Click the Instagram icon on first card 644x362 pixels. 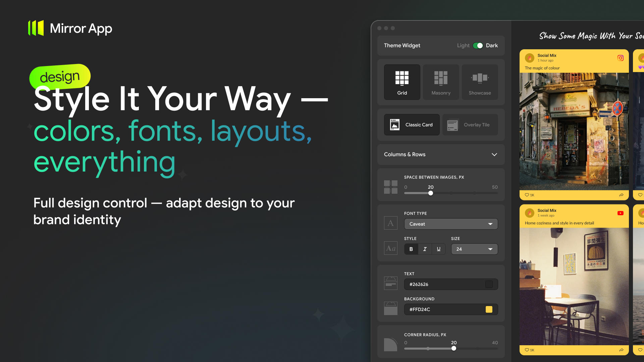[x=621, y=58]
